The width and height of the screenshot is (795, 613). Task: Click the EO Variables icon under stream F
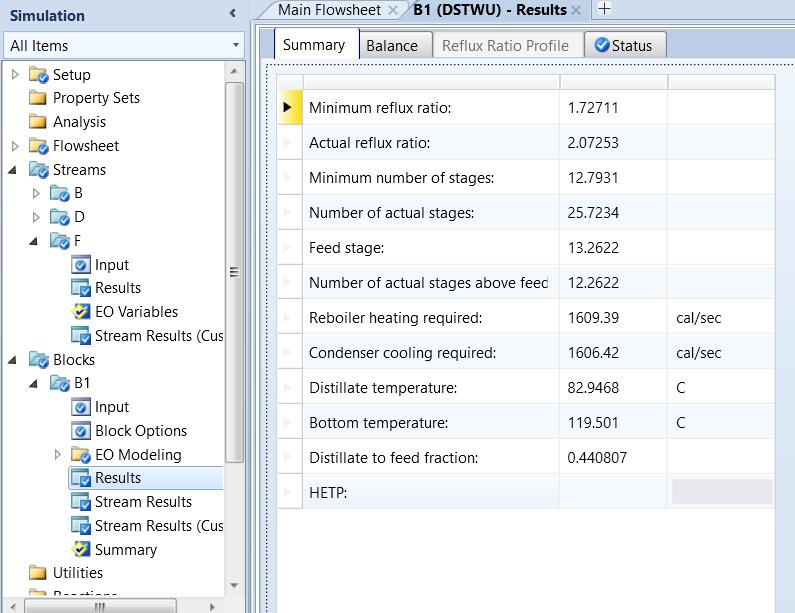[81, 312]
